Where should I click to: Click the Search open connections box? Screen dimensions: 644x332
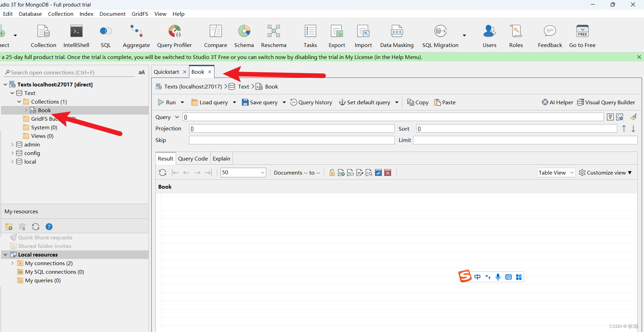tap(69, 72)
